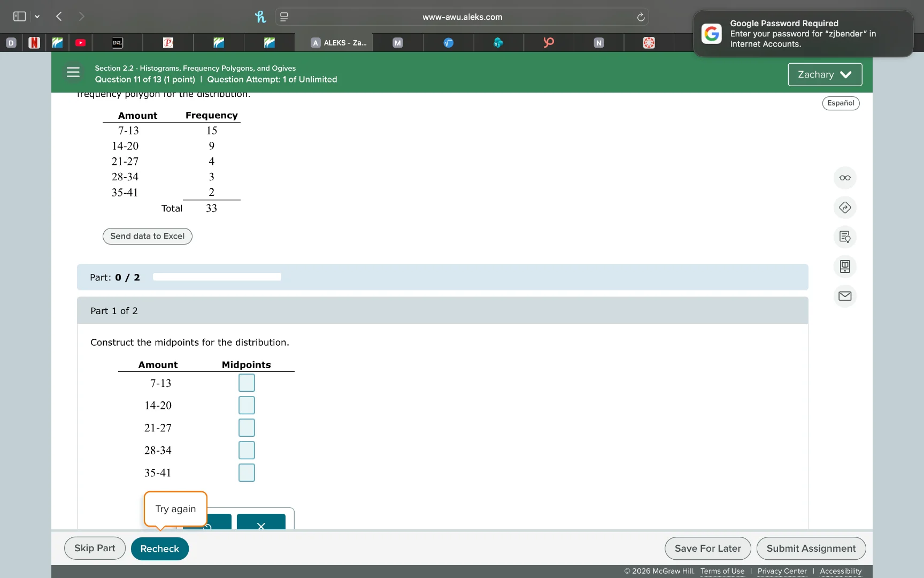
Task: Open the Zachary account dropdown
Action: tap(824, 74)
